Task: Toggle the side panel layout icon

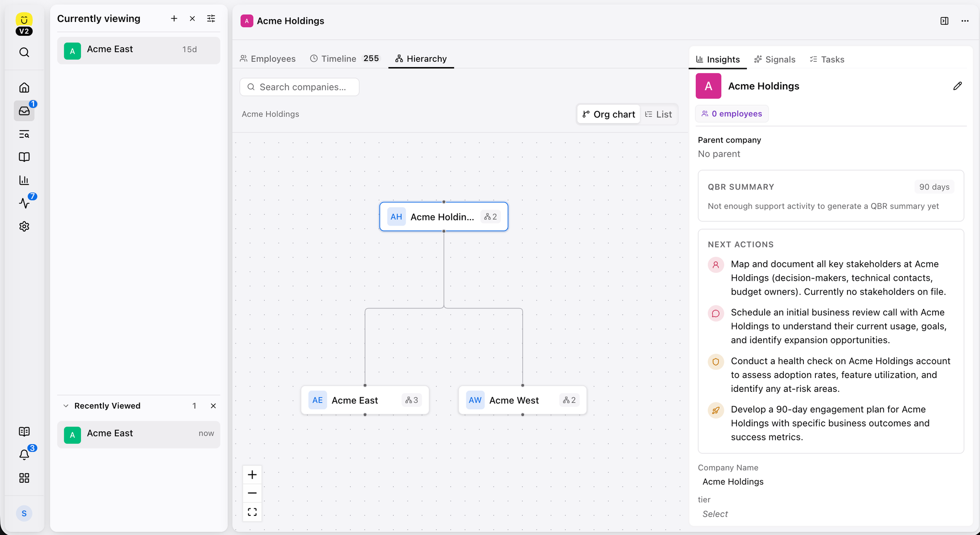Action: tap(945, 21)
